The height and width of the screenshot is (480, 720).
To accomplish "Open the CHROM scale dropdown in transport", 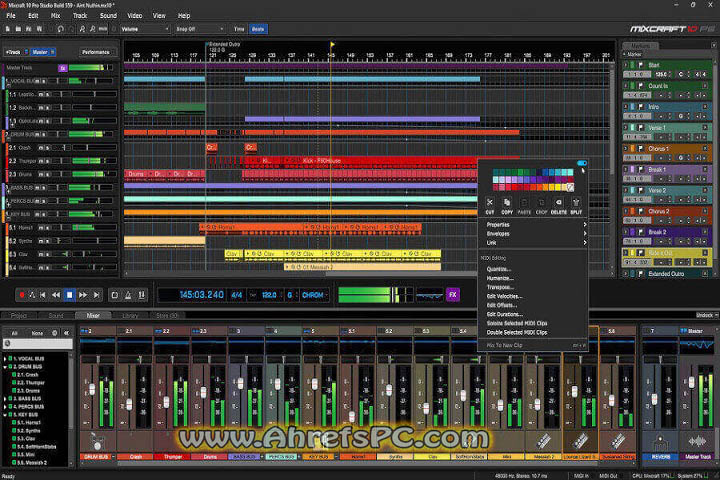I will point(315,295).
